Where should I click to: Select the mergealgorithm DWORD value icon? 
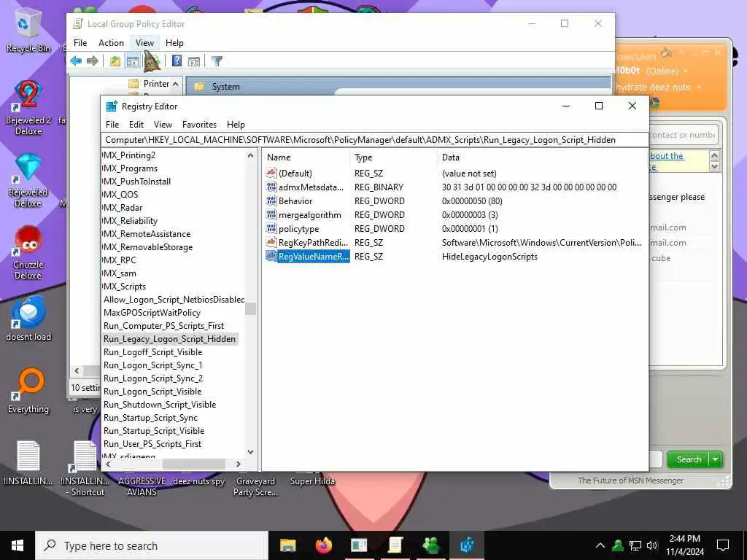271,214
